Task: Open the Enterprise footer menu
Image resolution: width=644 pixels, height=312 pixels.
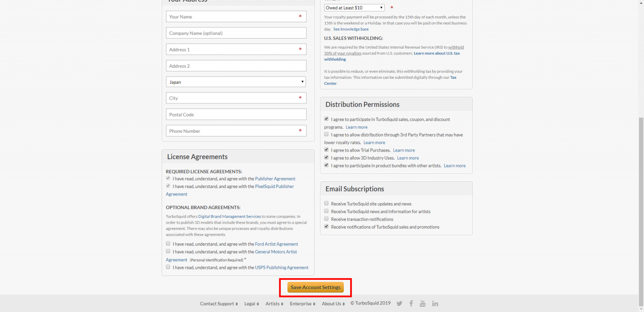Action: tap(302, 304)
